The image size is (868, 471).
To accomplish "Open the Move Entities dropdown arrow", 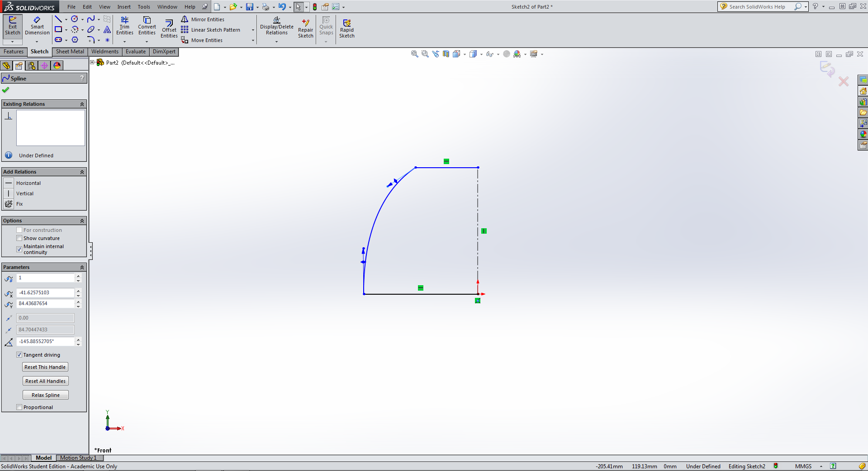I will (x=253, y=41).
